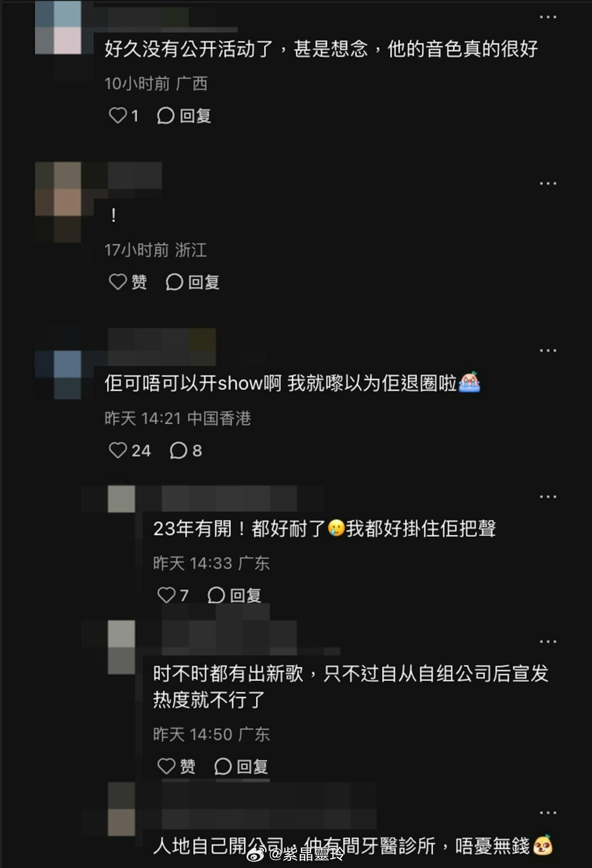Open more options for Hong Kong comment
This screenshot has width=592, height=868.
pos(548,350)
